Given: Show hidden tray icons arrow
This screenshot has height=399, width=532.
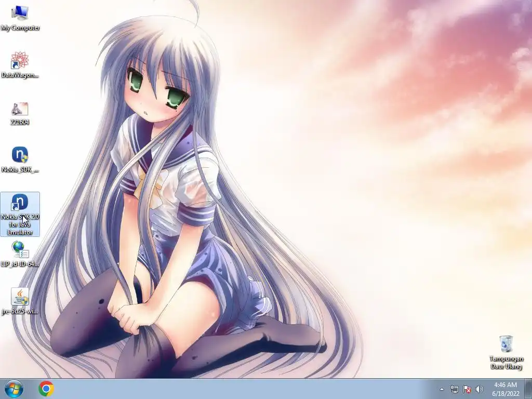Looking at the screenshot, I should 442,389.
